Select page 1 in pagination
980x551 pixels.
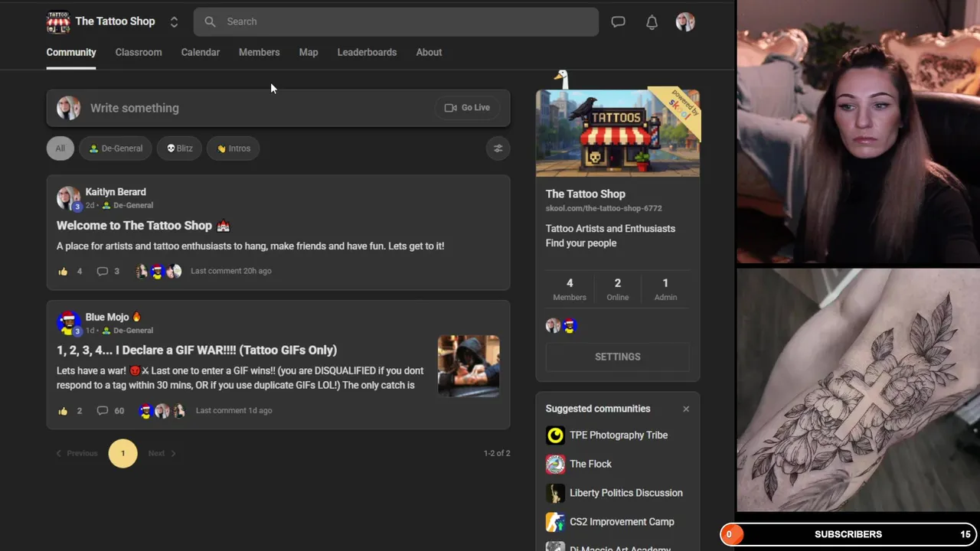122,453
